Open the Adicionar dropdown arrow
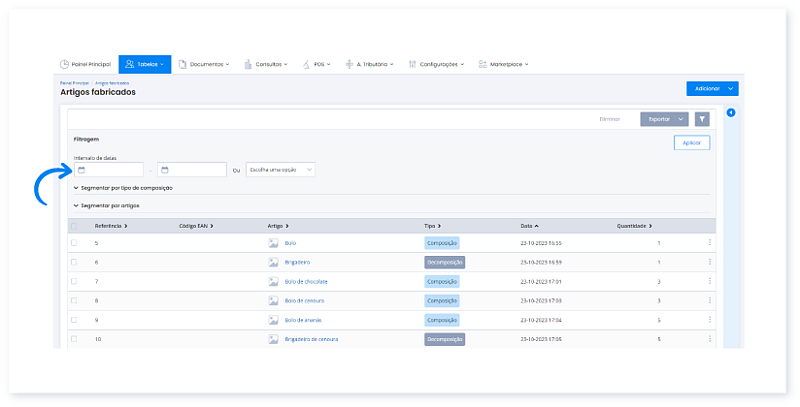The image size is (800, 407). 730,89
